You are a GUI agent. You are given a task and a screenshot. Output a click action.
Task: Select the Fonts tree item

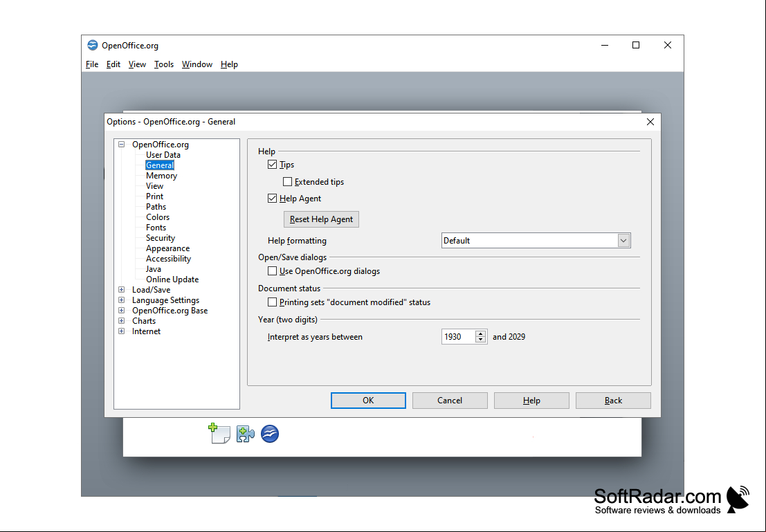pos(156,228)
